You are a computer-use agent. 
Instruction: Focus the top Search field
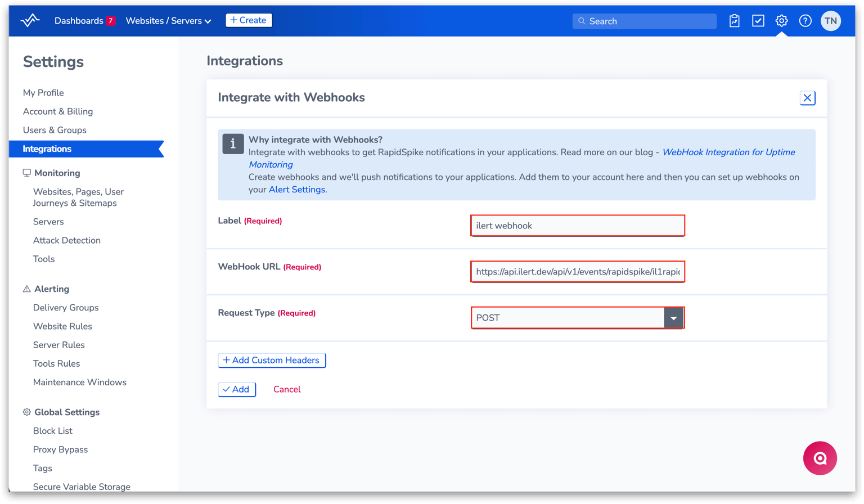point(645,21)
